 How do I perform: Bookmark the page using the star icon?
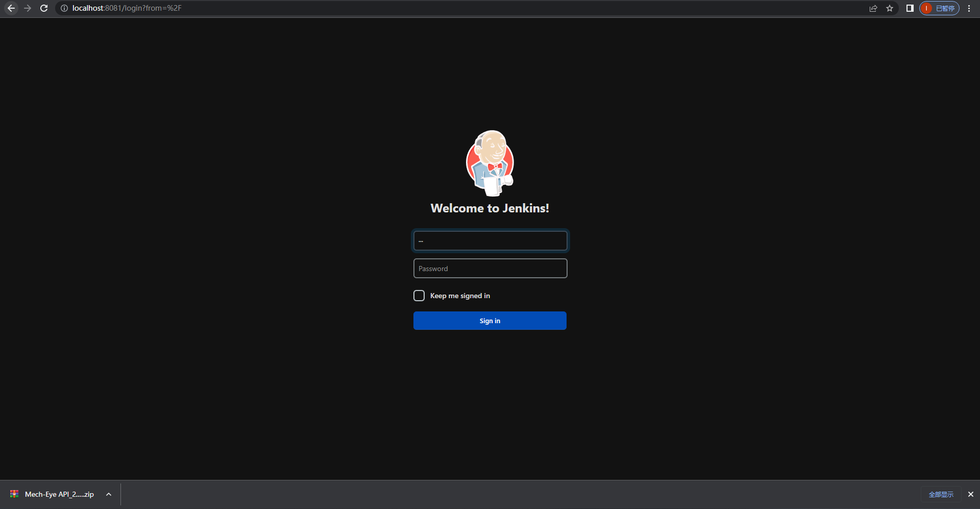890,8
